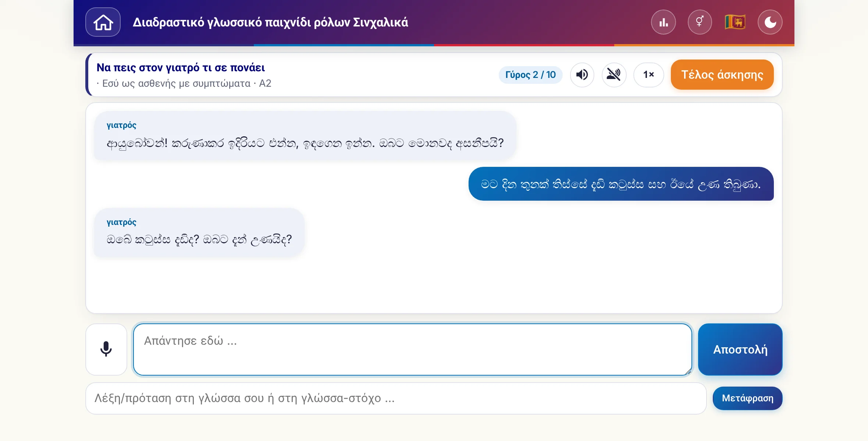Toggle dark mode moon icon
The width and height of the screenshot is (868, 441).
[x=770, y=22]
